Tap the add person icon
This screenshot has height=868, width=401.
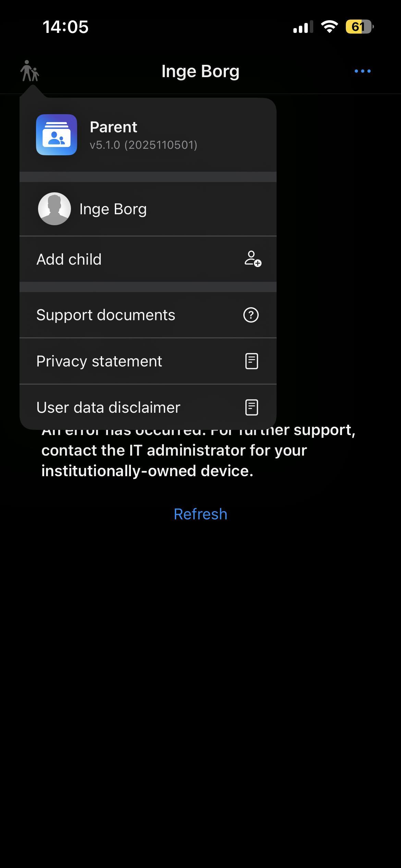pos(253,259)
